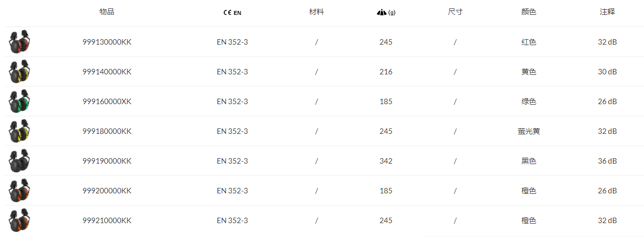This screenshot has width=644, height=237.
Task: Open product 999190000KK
Action: 107,161
